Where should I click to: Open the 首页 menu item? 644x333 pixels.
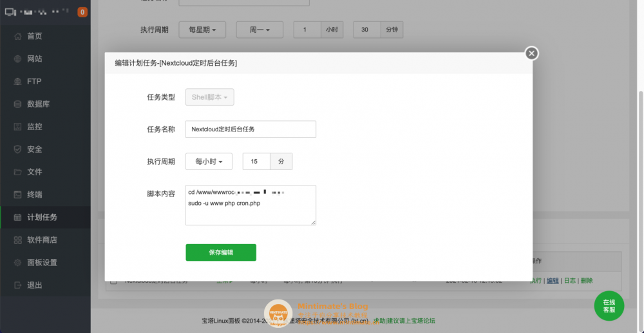pos(35,36)
